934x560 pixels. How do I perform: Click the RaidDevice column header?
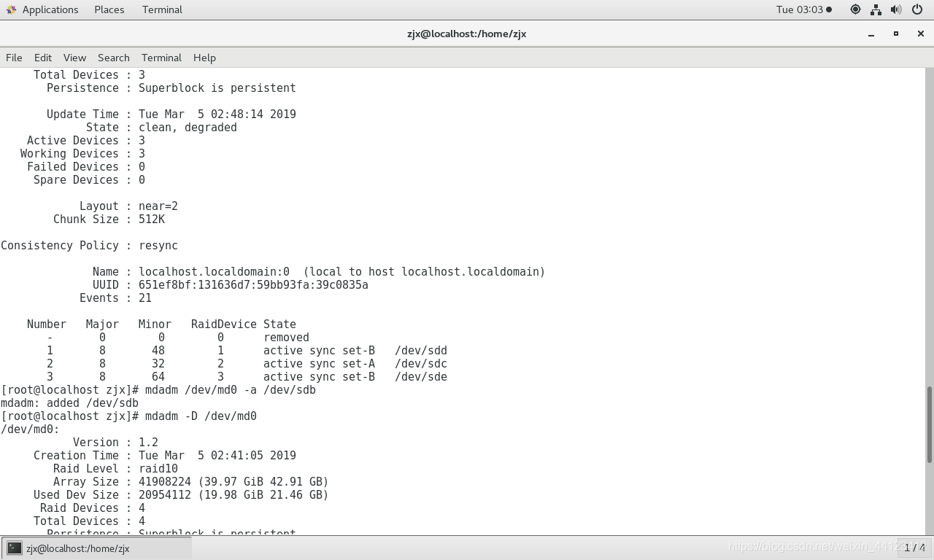(x=224, y=324)
